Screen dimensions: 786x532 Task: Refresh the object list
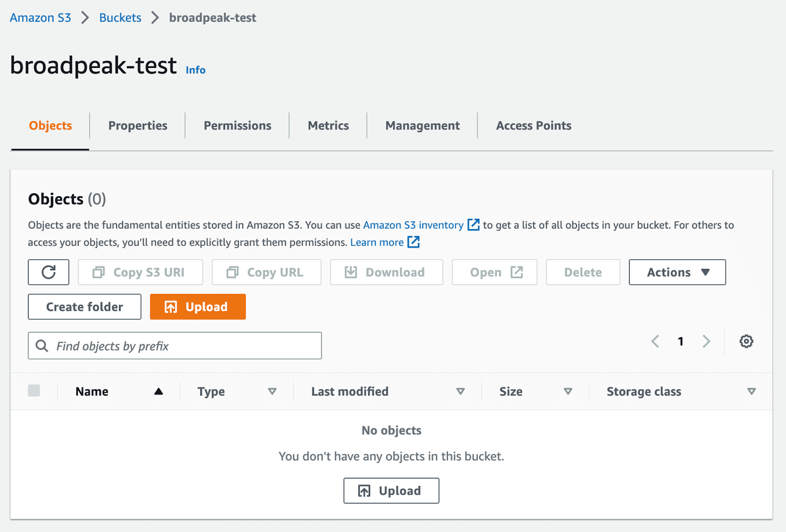pos(48,272)
